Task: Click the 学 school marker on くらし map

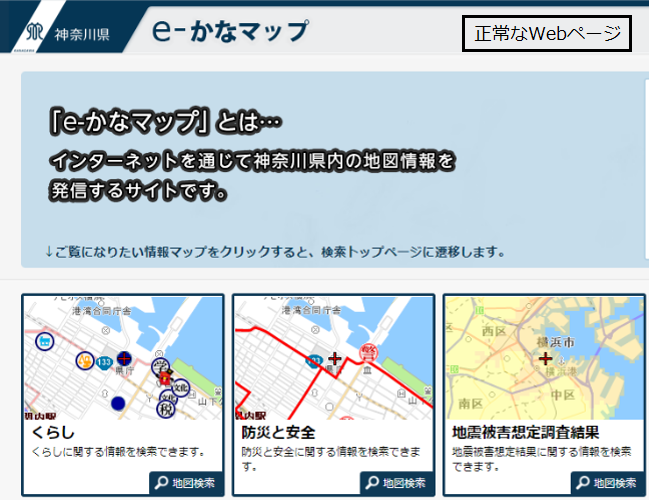Action: [160, 366]
